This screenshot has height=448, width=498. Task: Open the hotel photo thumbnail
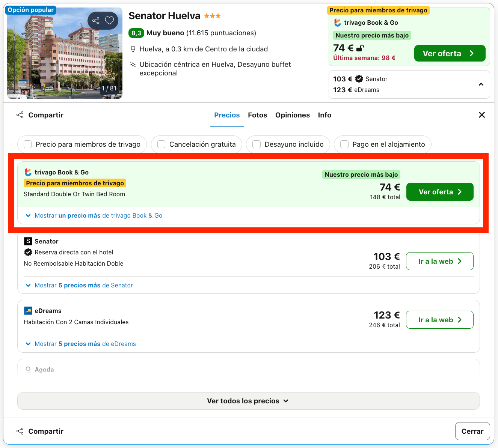[x=65, y=53]
